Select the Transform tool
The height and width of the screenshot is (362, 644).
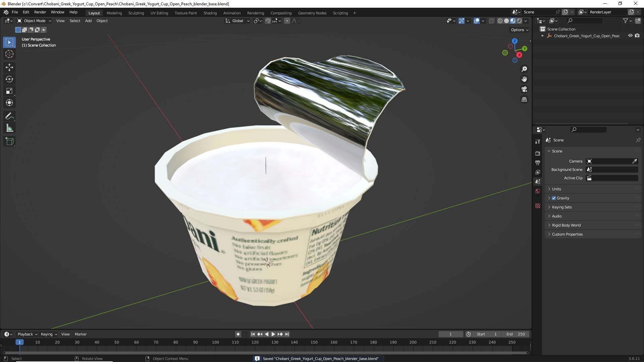click(x=9, y=103)
